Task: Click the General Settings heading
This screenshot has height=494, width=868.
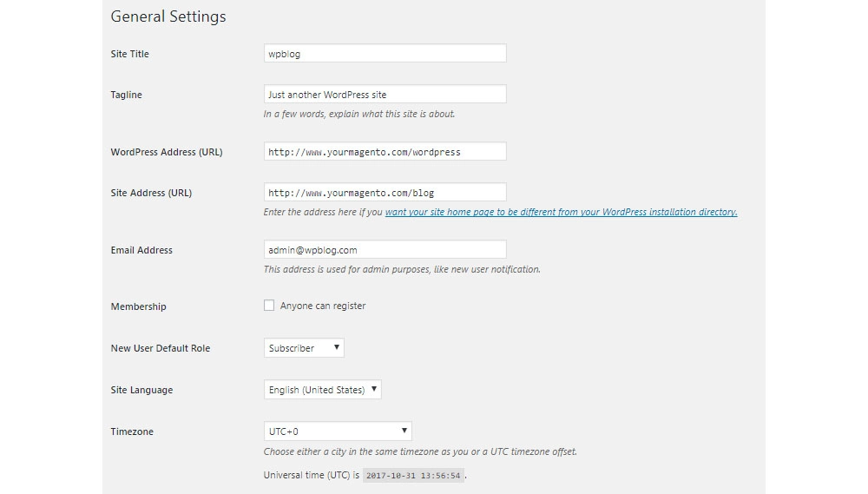Action: tap(168, 16)
